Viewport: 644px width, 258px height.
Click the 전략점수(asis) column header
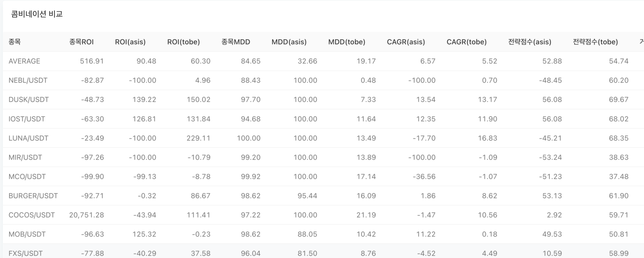click(x=529, y=42)
